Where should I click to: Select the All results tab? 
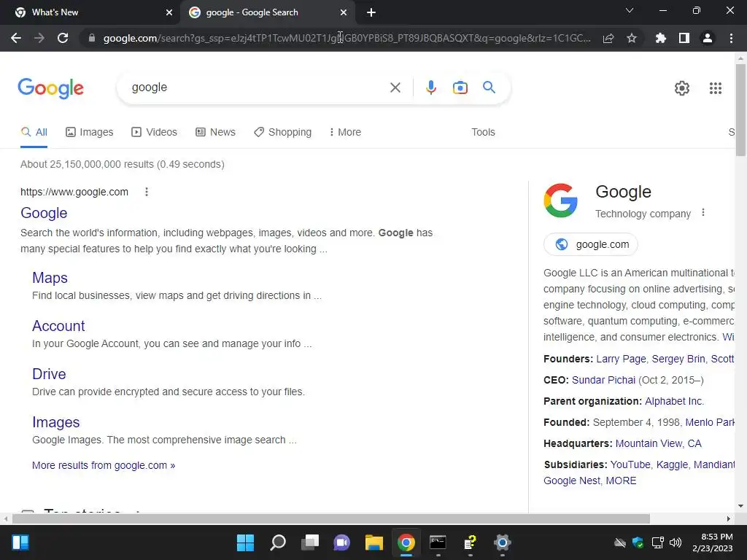point(34,133)
